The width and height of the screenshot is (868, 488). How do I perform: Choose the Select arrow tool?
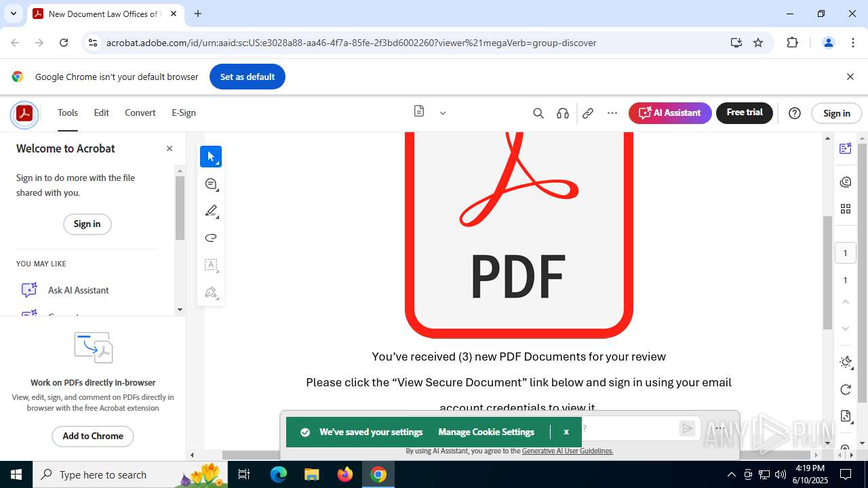click(x=211, y=157)
